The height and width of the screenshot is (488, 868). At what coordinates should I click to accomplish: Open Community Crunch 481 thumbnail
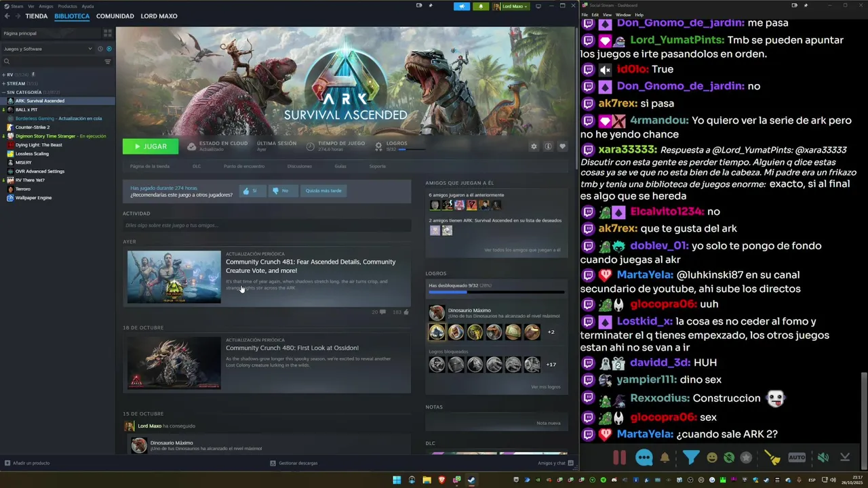pos(174,277)
